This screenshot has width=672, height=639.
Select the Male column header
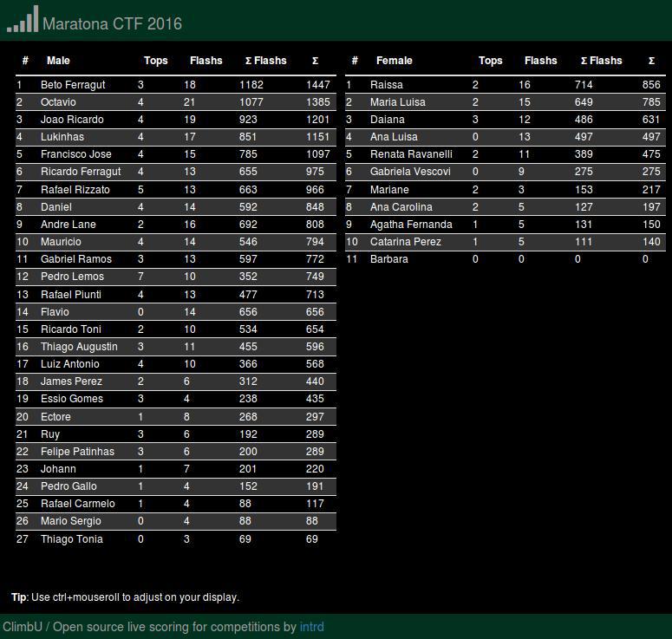pyautogui.click(x=58, y=61)
